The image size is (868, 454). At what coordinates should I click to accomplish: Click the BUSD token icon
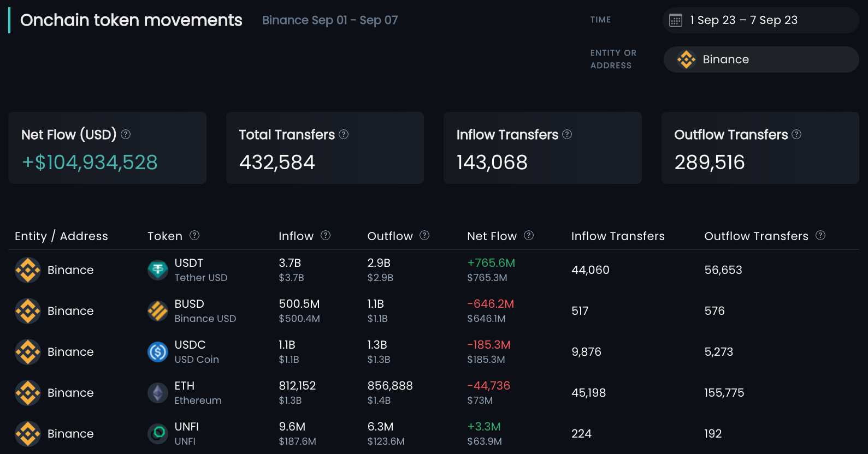[x=158, y=311]
